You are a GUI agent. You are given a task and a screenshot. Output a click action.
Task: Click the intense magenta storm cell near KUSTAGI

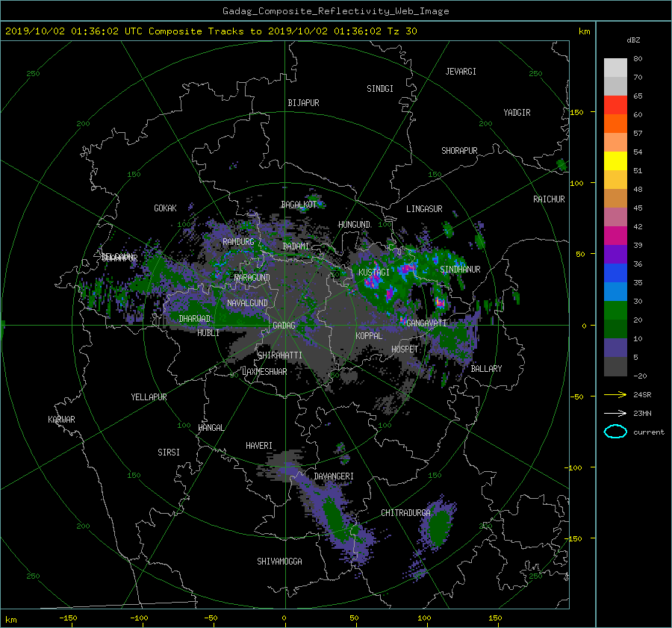pos(374,281)
